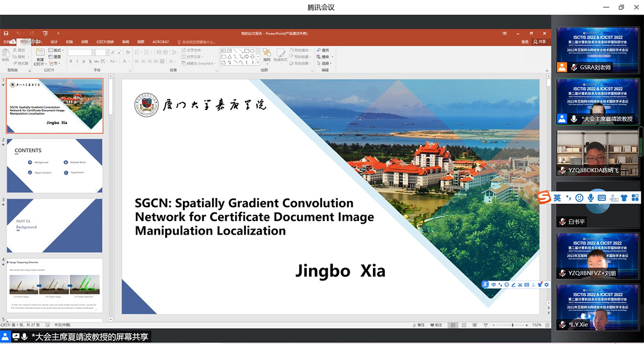Switch to Slide Sorter view icon

pyautogui.click(x=464, y=325)
